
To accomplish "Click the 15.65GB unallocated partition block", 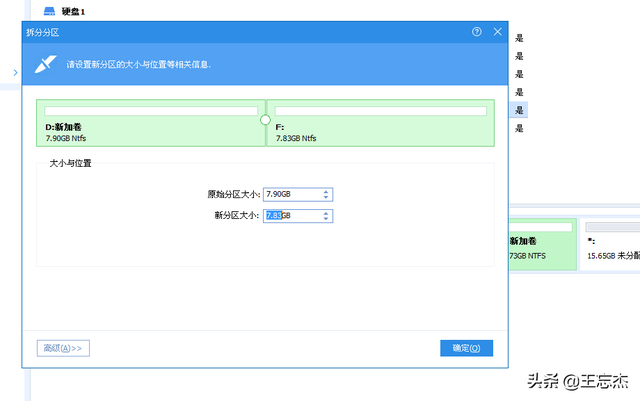I will click(610, 244).
